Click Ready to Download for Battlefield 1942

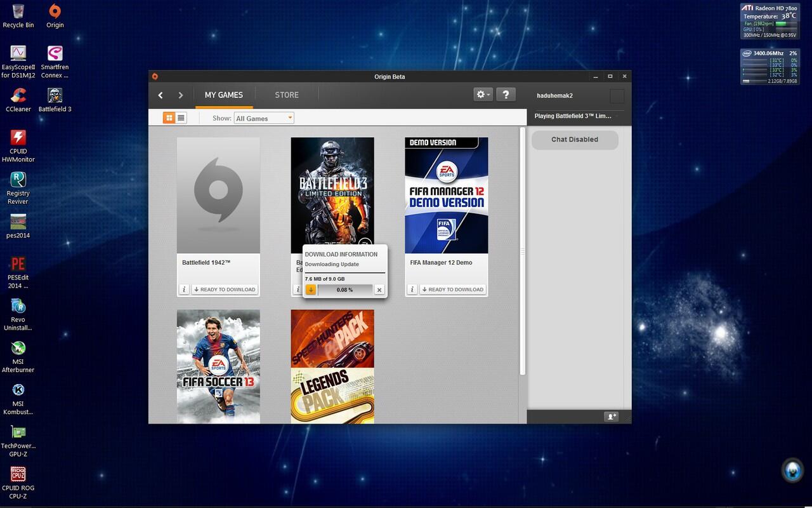[x=225, y=289]
